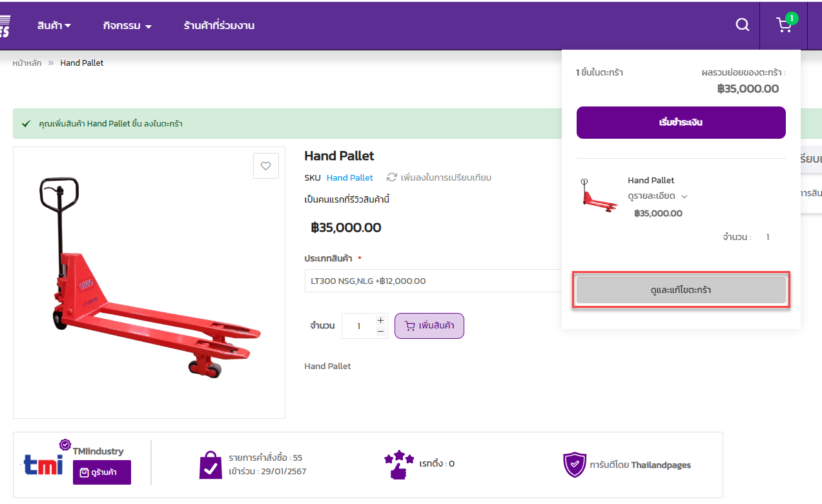Open the สินค้า dropdown menu
The height and width of the screenshot is (504, 822).
(54, 26)
